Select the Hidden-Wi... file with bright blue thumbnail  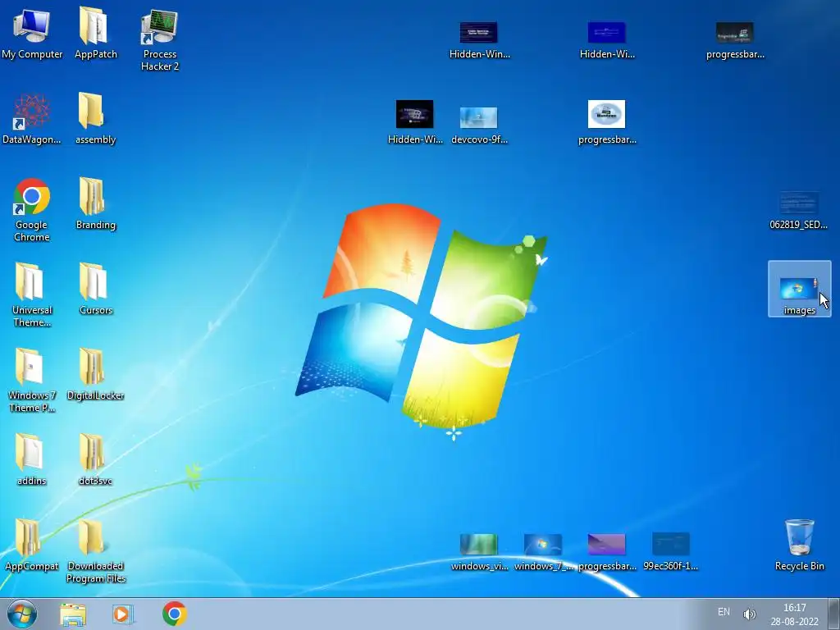coord(606,40)
